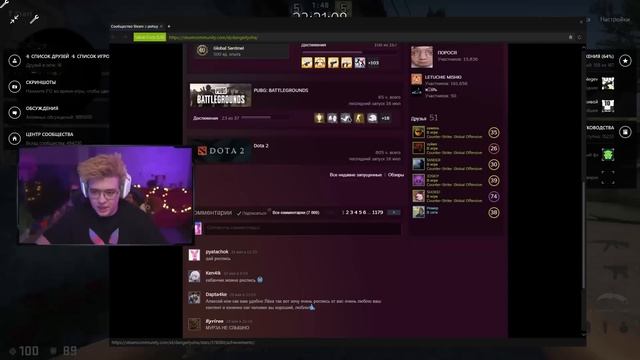Click the fourth CS:GO achievement icon
The width and height of the screenshot is (640, 360).
pyautogui.click(x=347, y=62)
